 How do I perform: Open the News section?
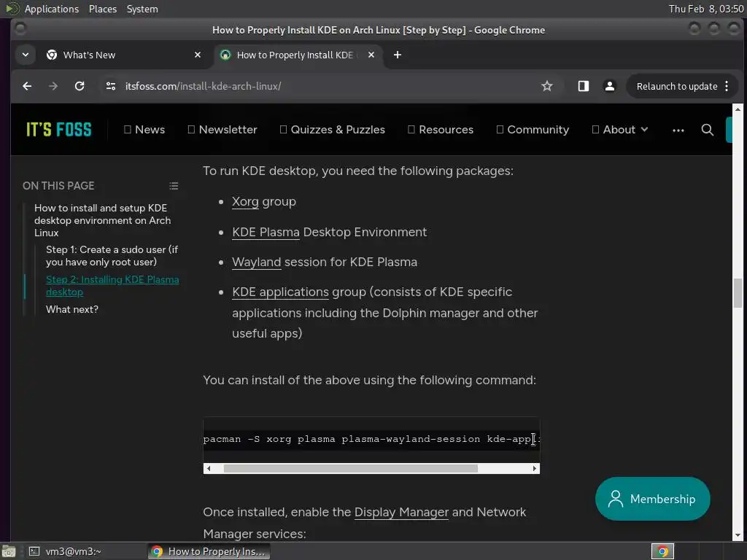point(144,130)
